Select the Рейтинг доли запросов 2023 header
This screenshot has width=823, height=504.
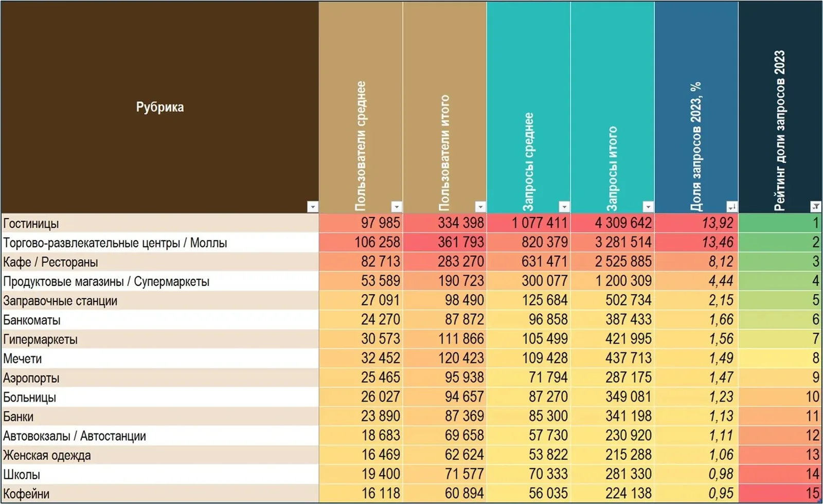pos(780,107)
